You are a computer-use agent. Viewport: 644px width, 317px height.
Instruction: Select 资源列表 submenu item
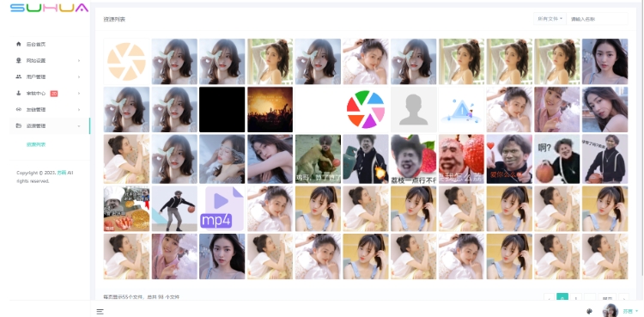[x=36, y=144]
